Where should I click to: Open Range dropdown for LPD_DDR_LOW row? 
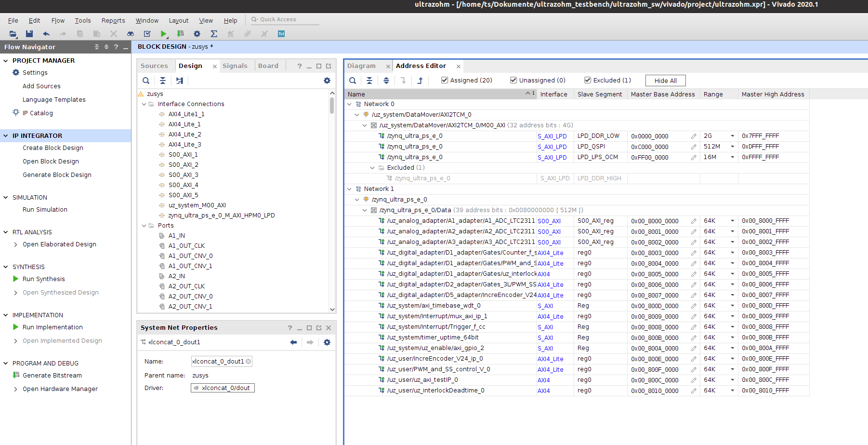tap(733, 136)
